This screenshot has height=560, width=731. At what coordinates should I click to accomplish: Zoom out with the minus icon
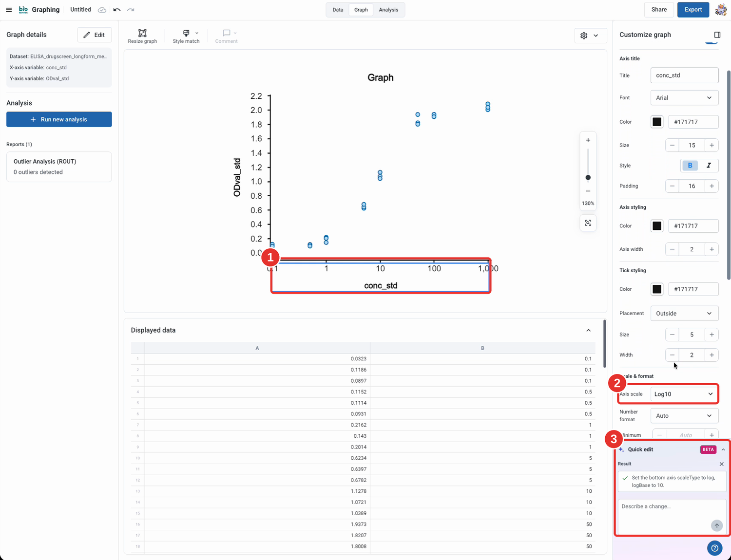588,191
